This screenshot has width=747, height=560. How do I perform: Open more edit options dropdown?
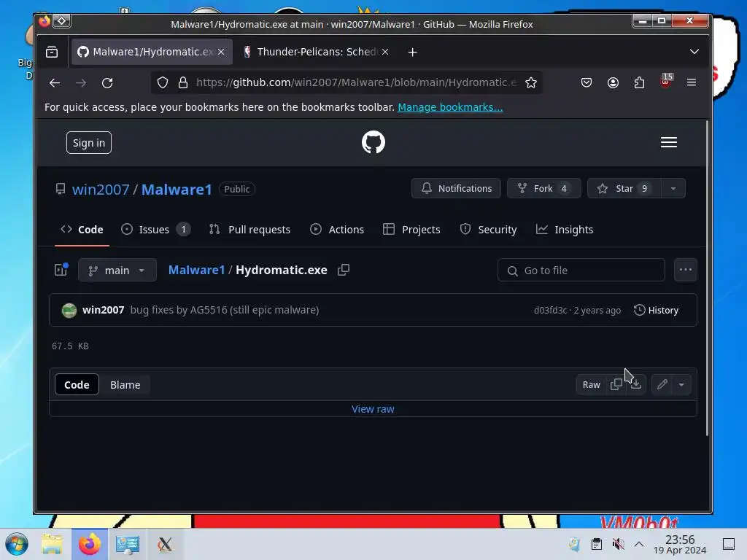click(682, 384)
